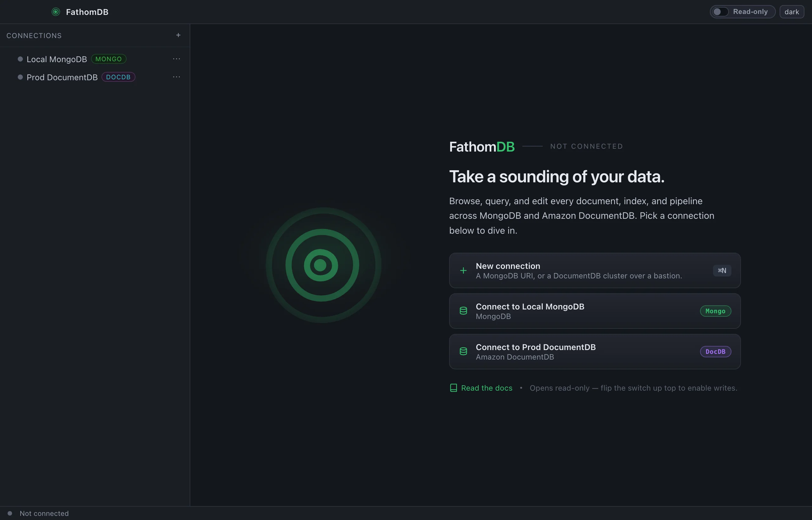
Task: Click the Read-only label text
Action: click(x=750, y=12)
